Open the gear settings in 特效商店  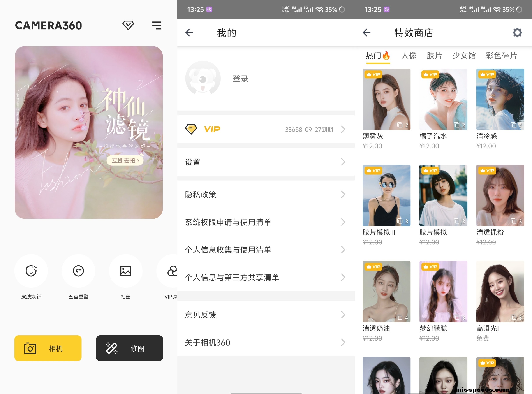tap(517, 33)
